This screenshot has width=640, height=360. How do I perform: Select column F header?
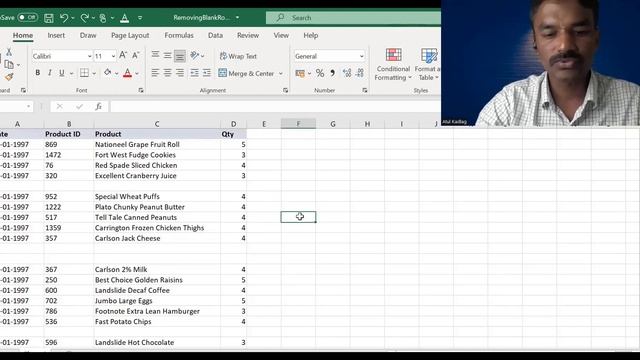point(298,124)
